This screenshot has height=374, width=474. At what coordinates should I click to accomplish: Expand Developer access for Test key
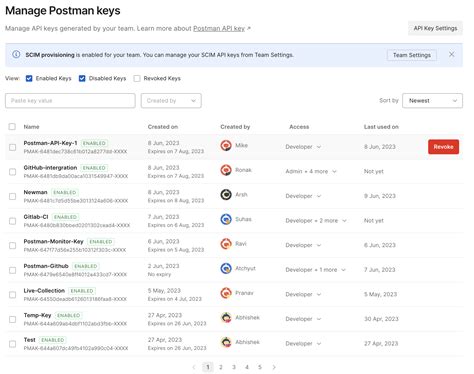coord(303,343)
